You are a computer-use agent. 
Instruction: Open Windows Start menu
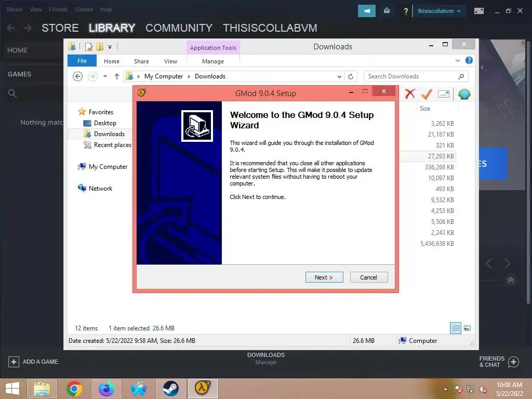point(12,389)
